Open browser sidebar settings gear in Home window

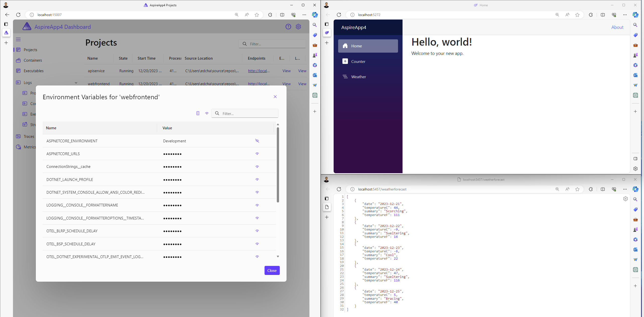(635, 169)
